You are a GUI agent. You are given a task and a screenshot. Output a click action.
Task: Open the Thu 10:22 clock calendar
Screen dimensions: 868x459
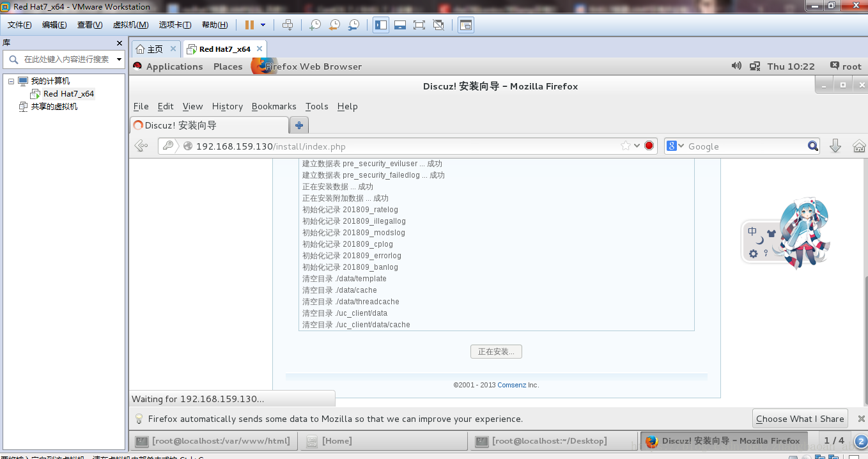791,66
